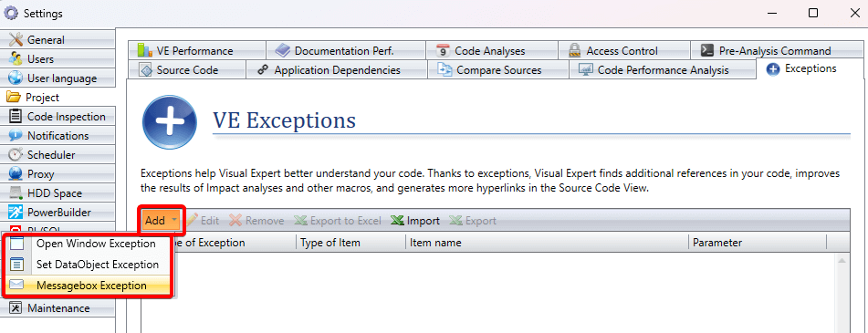Click the Users people icon
The height and width of the screenshot is (333, 868).
[16, 59]
